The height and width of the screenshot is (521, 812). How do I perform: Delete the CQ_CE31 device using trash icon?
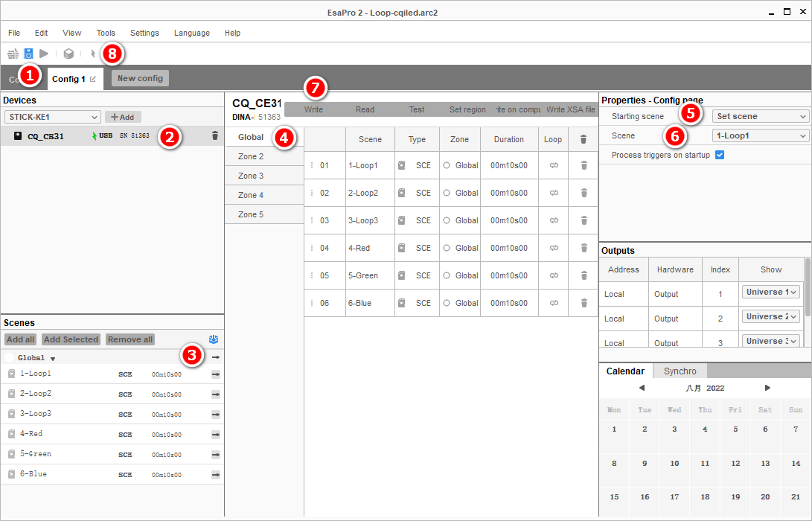[x=215, y=135]
